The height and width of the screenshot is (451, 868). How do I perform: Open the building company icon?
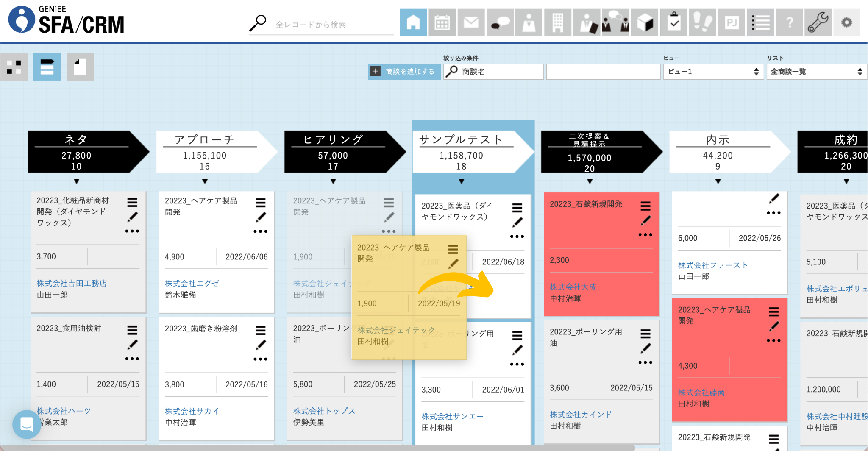tap(558, 22)
